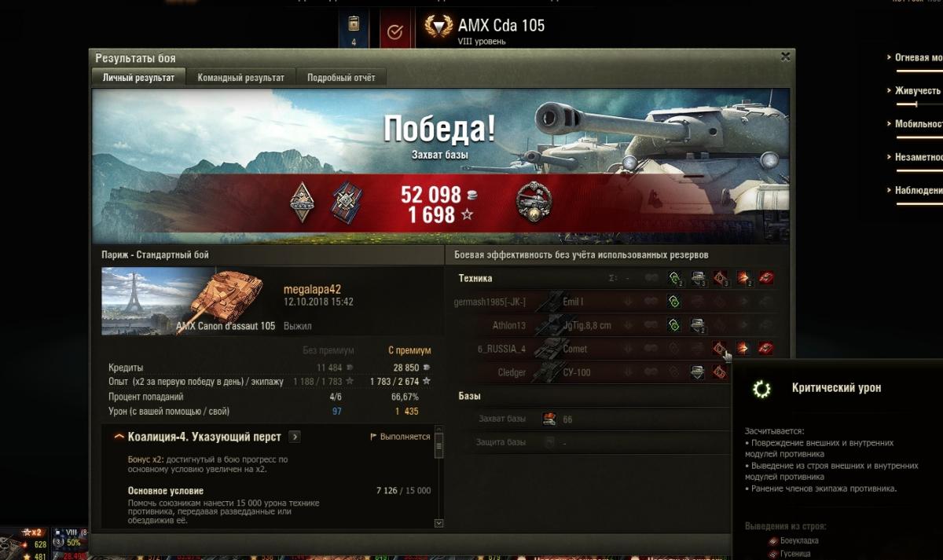Click the spotted icon in Emil I row
This screenshot has height=560, width=943.
[673, 302]
